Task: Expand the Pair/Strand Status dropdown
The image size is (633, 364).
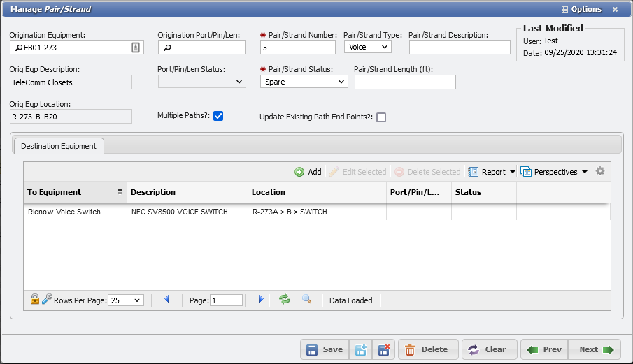Action: [x=304, y=82]
